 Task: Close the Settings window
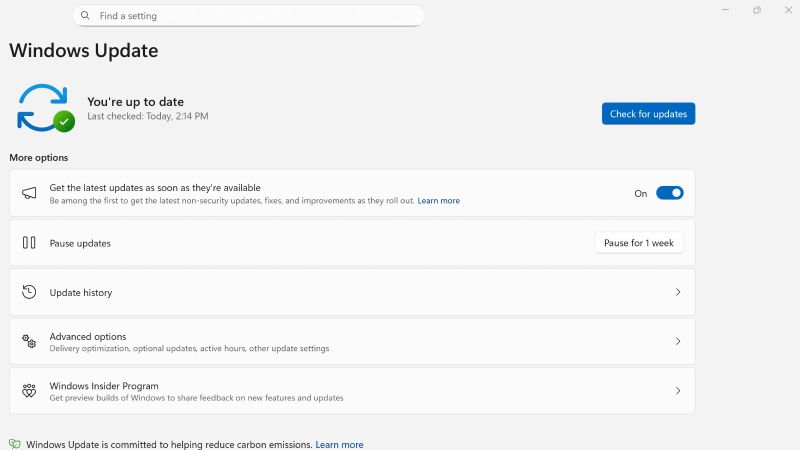click(788, 10)
